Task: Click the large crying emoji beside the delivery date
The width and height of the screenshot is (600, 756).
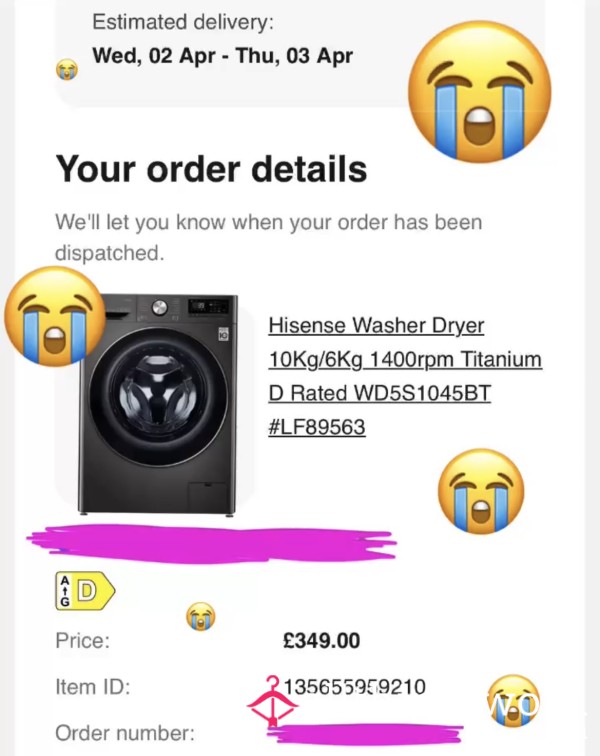Action: coord(479,92)
